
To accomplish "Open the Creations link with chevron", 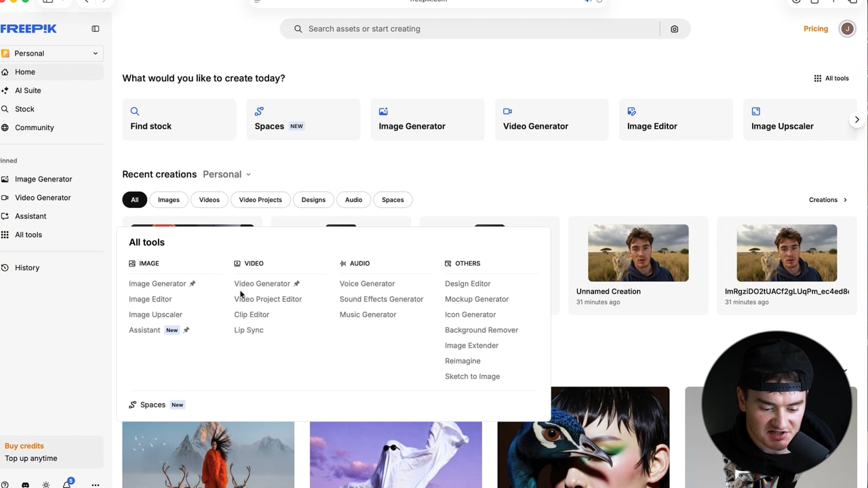I will pos(828,200).
